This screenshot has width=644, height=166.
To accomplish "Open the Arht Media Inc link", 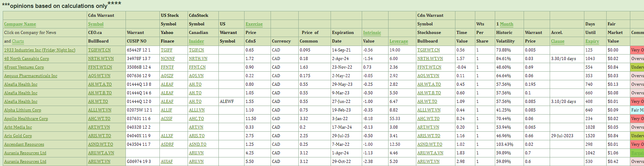I will 18,127.
